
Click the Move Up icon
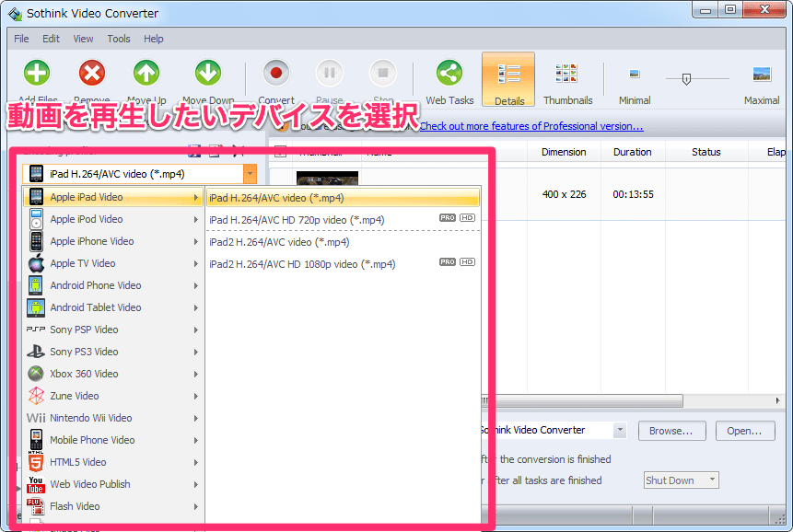point(147,73)
